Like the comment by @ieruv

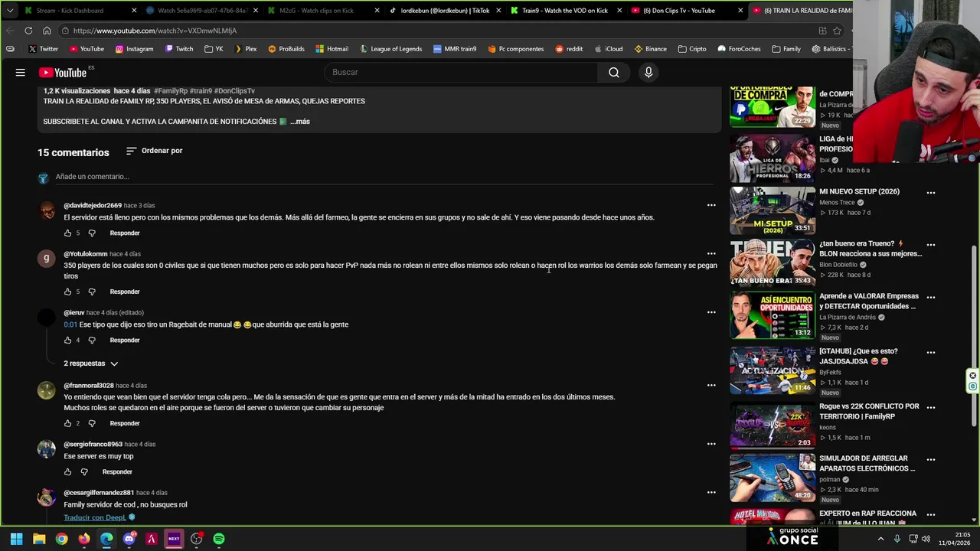tap(67, 340)
